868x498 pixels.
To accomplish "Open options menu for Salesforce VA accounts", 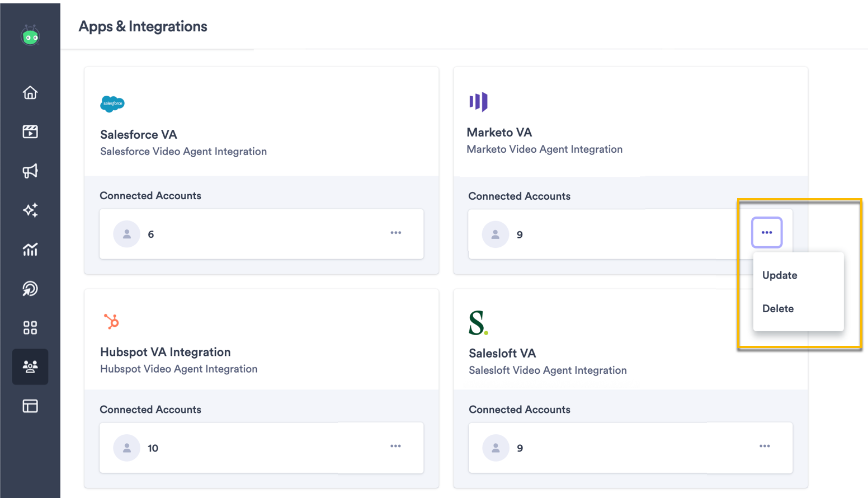I will point(396,233).
